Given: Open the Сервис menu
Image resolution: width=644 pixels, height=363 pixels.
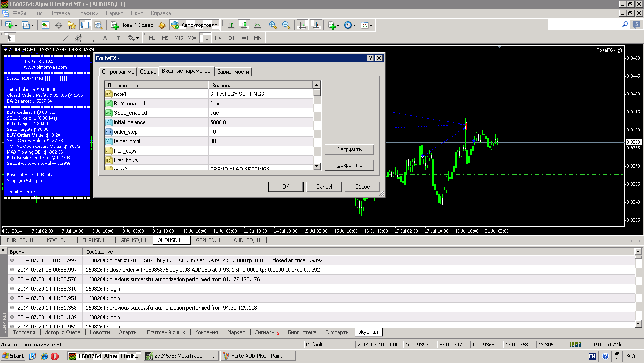Looking at the screenshot, I should pos(115,13).
